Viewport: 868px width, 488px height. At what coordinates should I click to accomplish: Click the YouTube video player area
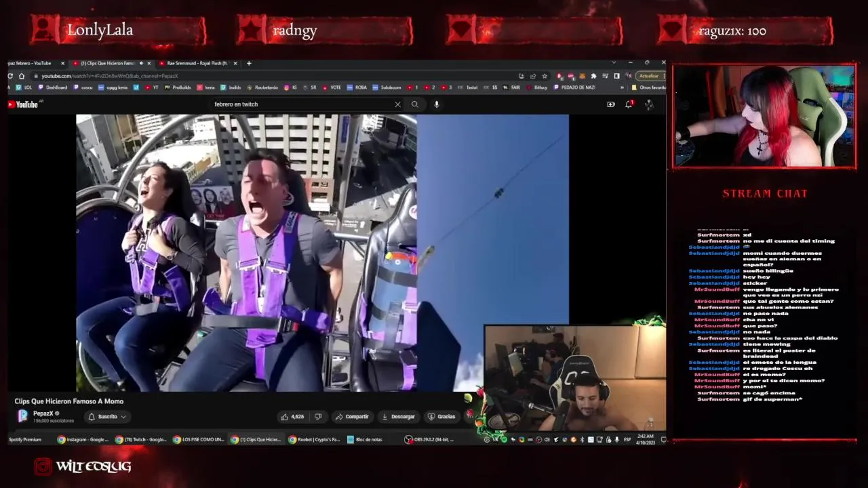point(322,253)
